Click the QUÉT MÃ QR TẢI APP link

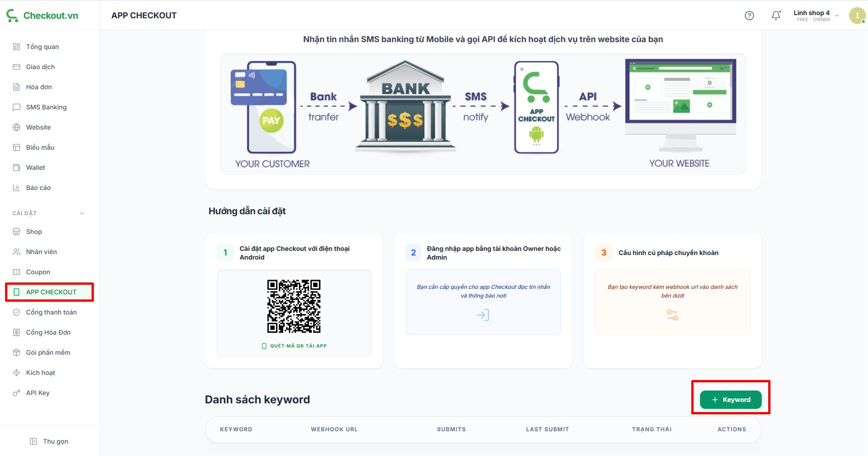294,346
